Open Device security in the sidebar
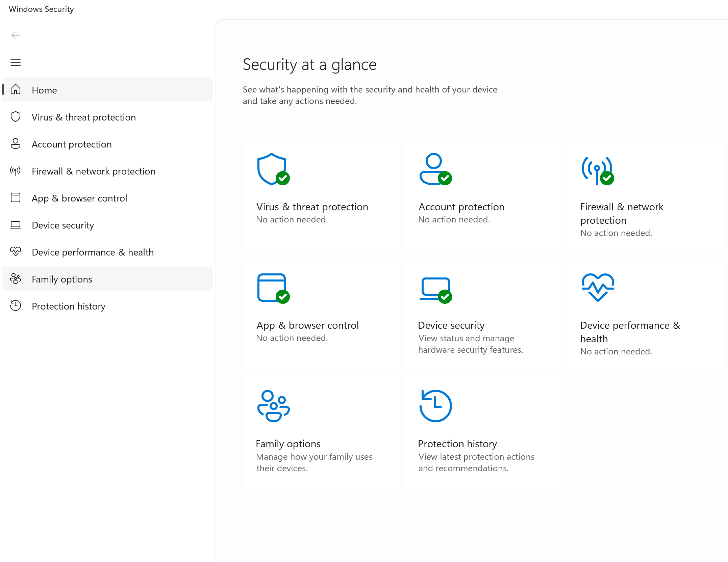This screenshot has height=562, width=728. [63, 225]
